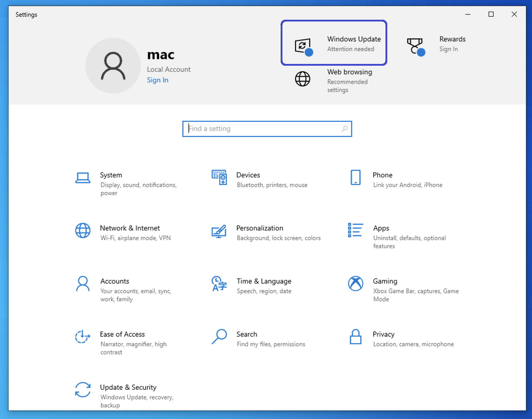Click the 'mac' account name

161,55
